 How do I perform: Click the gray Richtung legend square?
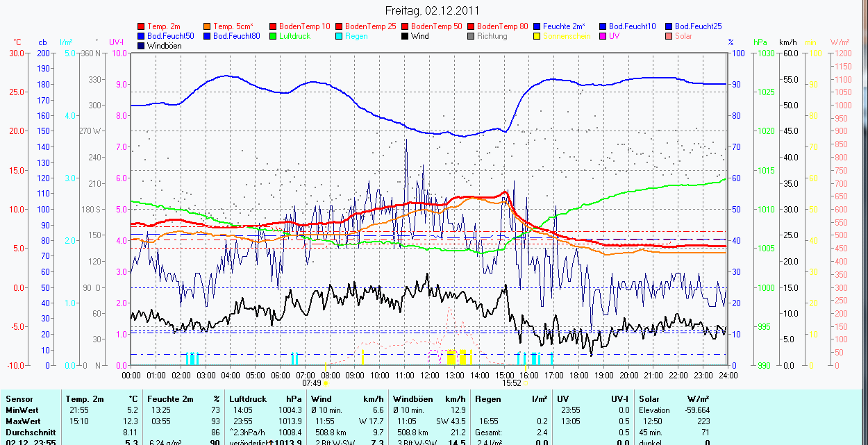(x=471, y=36)
